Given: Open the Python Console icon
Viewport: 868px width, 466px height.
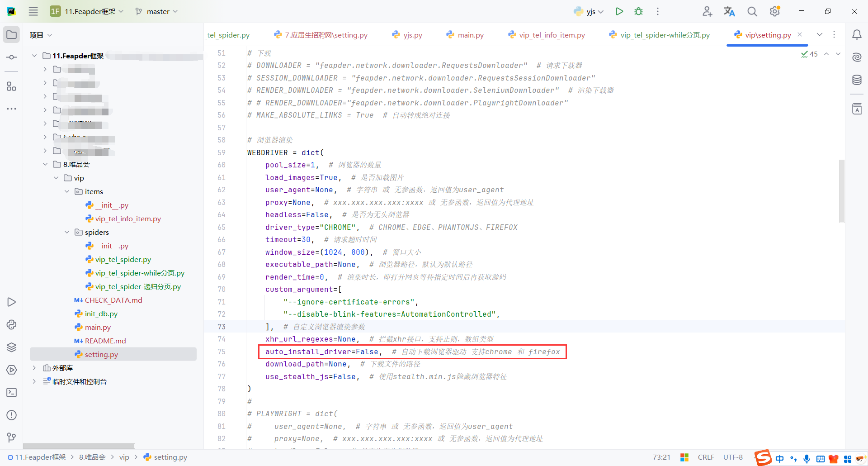Looking at the screenshot, I should point(11,324).
